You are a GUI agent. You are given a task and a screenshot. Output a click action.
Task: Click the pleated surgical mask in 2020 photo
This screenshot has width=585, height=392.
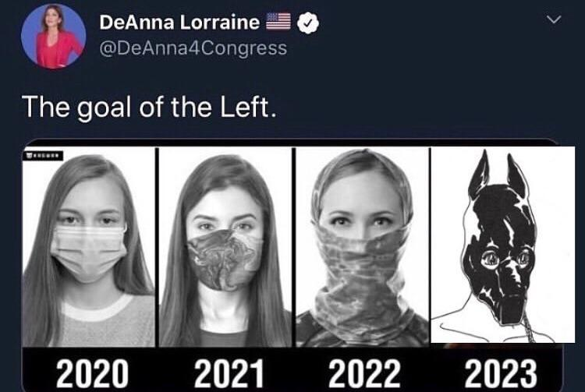click(89, 253)
